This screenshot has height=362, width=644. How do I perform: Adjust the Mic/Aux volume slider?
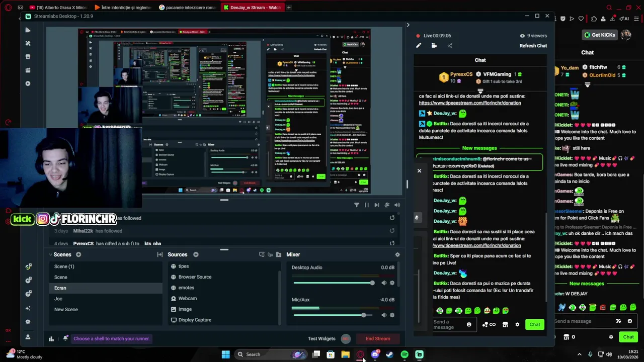point(334,315)
